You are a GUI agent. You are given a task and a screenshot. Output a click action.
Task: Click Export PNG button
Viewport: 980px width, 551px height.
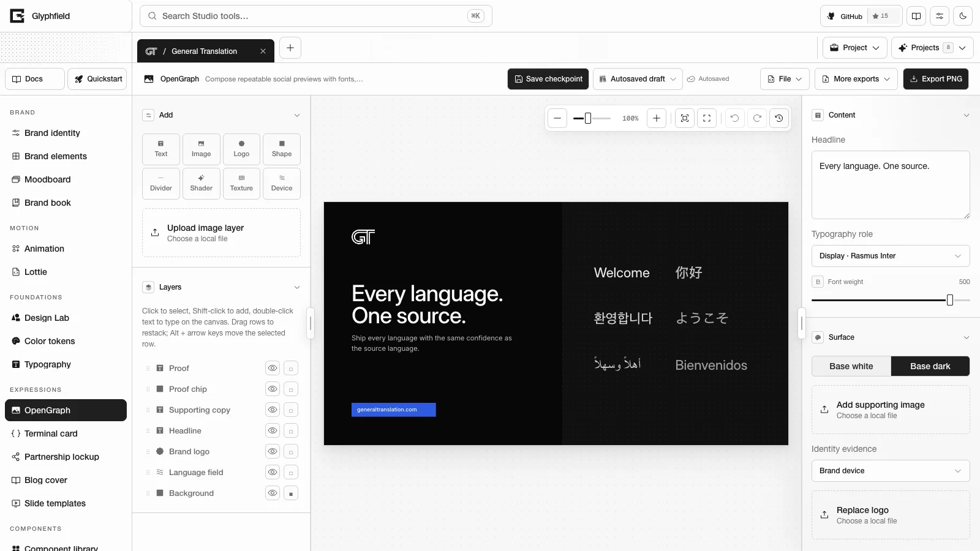936,79
